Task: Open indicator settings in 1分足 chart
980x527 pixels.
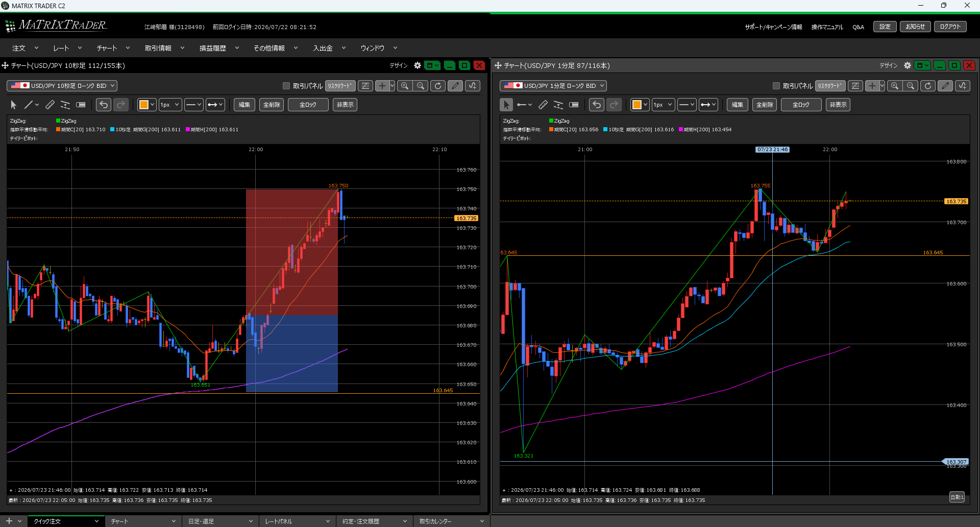Action: pyautogui.click(x=963, y=86)
